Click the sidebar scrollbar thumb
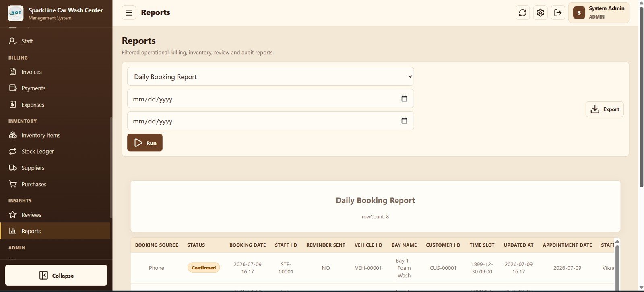644x292 pixels. pos(111,167)
